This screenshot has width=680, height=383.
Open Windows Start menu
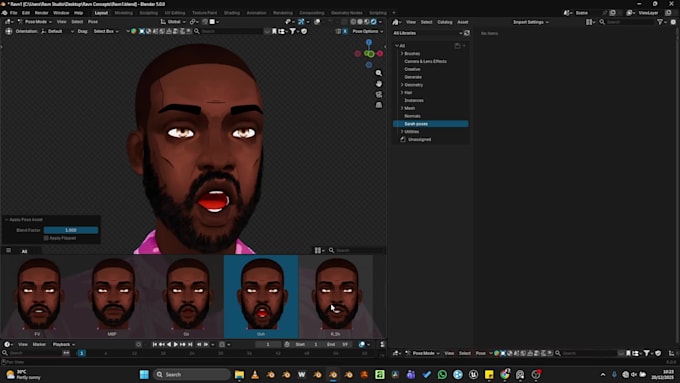click(x=144, y=374)
